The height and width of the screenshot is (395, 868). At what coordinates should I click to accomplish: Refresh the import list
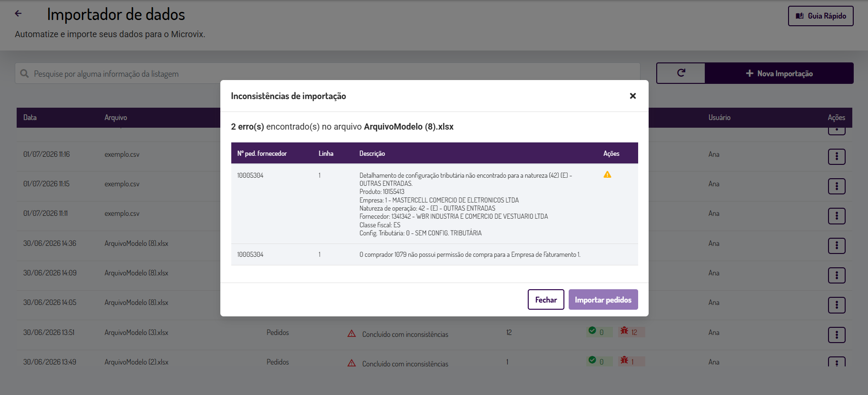pos(681,73)
